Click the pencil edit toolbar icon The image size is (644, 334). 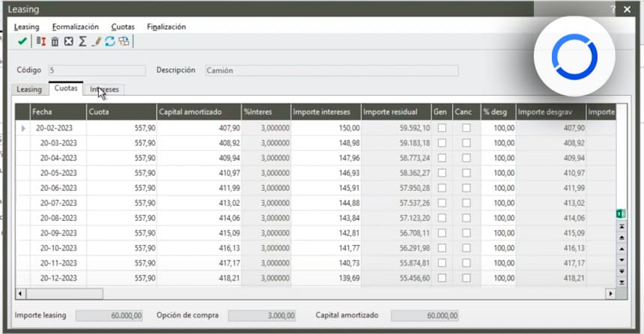(x=96, y=41)
